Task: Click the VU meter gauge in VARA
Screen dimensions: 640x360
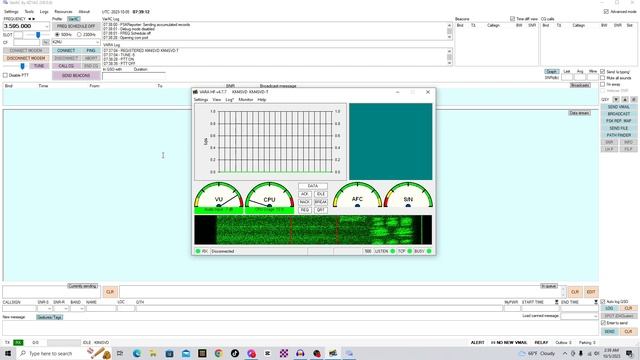Action: click(x=218, y=195)
